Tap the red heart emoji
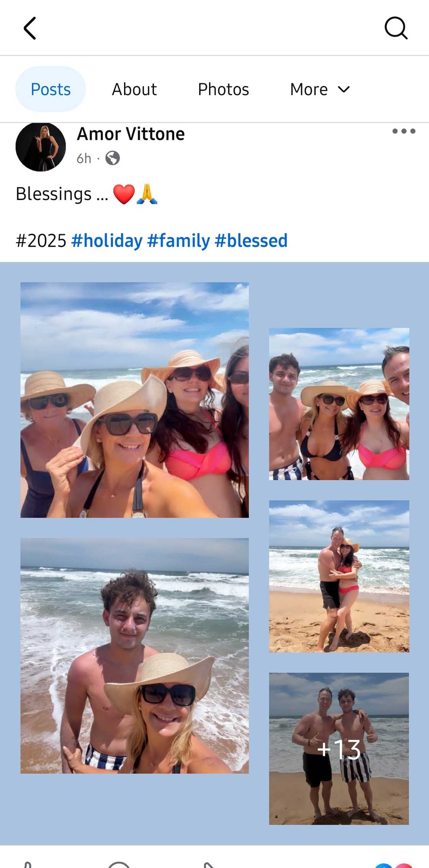The height and width of the screenshot is (868, 429). (124, 194)
